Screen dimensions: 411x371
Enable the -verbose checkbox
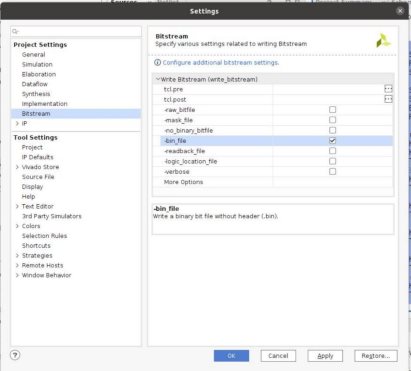(332, 171)
